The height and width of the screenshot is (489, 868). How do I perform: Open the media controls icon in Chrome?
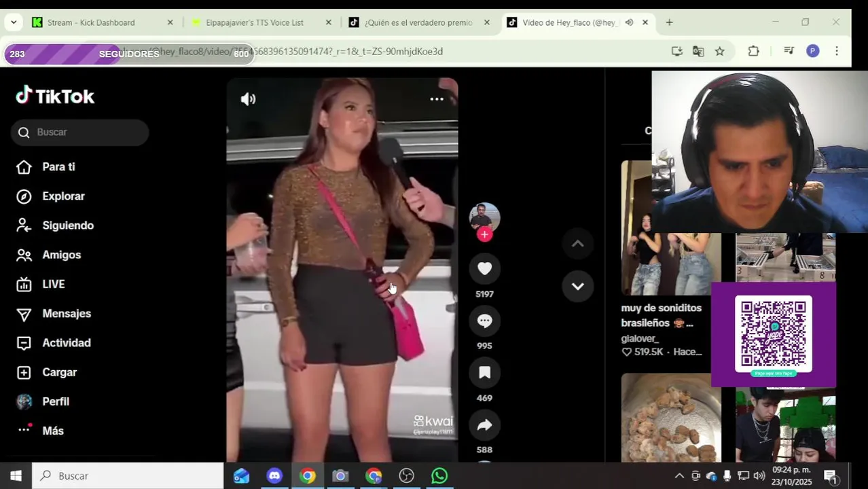pos(789,51)
